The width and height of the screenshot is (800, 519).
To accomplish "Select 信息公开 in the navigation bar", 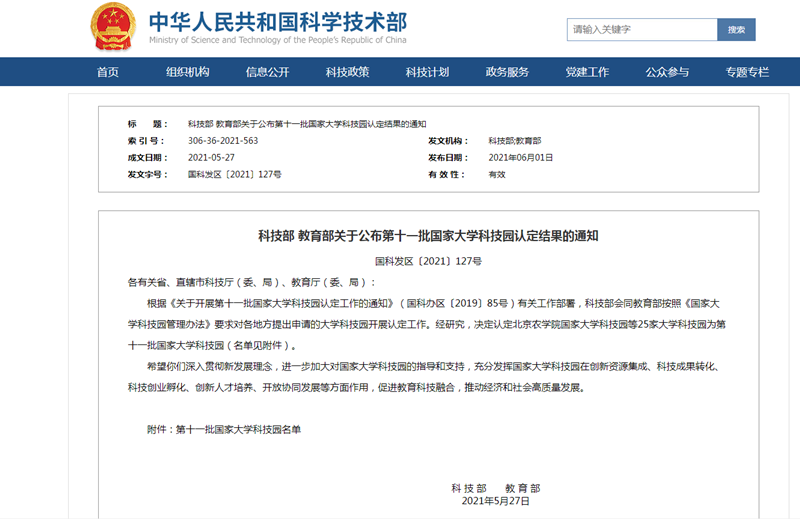I will tap(267, 72).
